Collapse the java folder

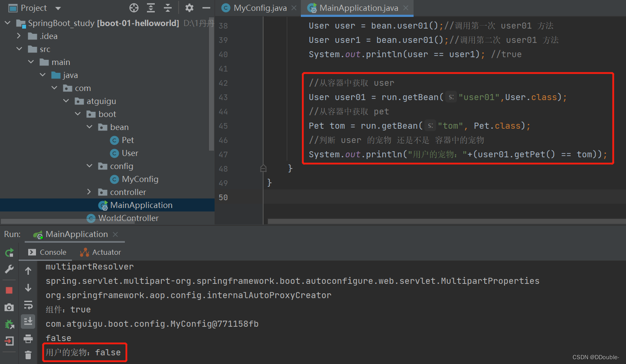tap(42, 75)
